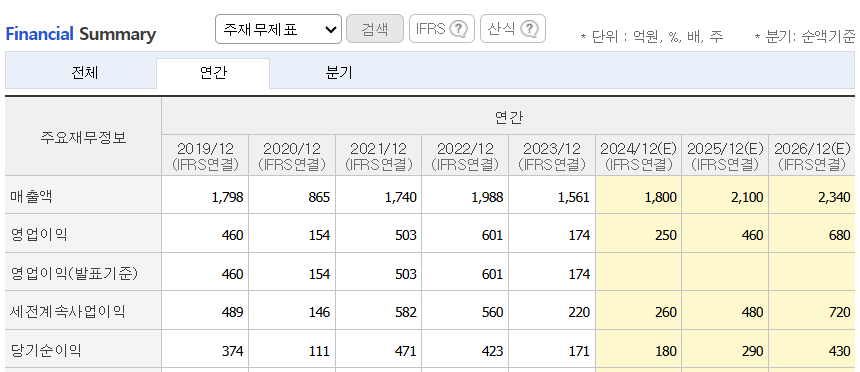Click 세전계속사업이익 estimate 720 for 2026/12(E)
Screen dimensions: 860x372
[x=839, y=312]
